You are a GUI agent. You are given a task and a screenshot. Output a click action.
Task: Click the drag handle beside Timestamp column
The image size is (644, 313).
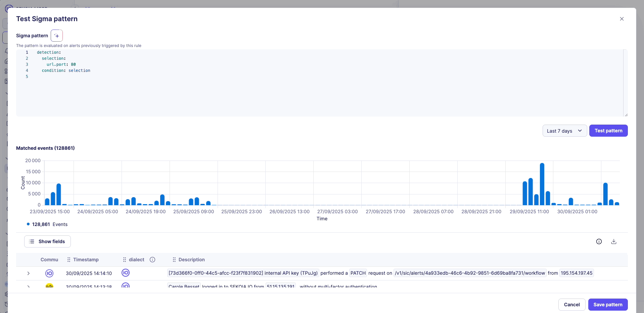point(68,260)
